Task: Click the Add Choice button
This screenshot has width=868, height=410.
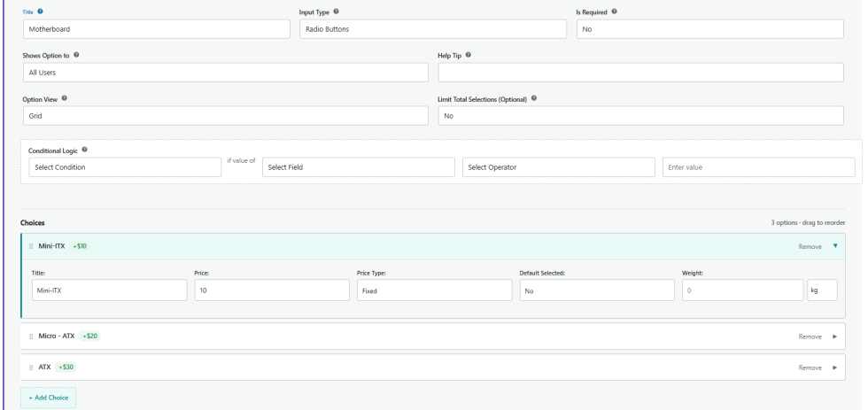Action: [x=48, y=398]
